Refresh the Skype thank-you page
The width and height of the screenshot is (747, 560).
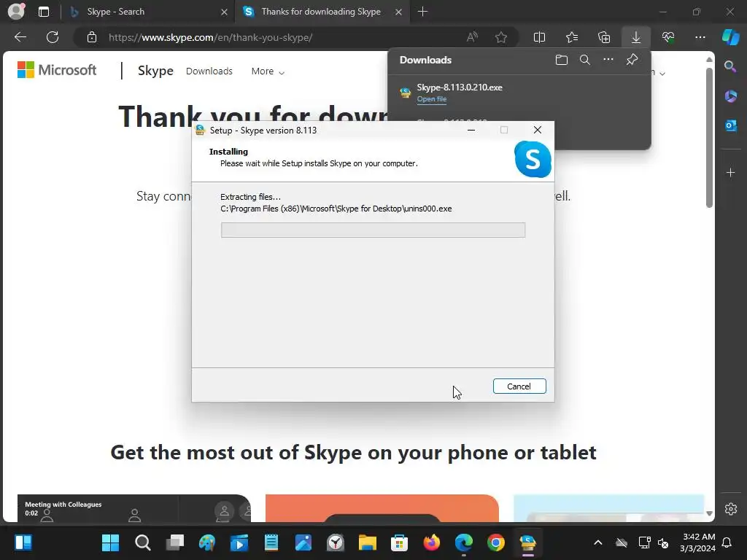(53, 37)
